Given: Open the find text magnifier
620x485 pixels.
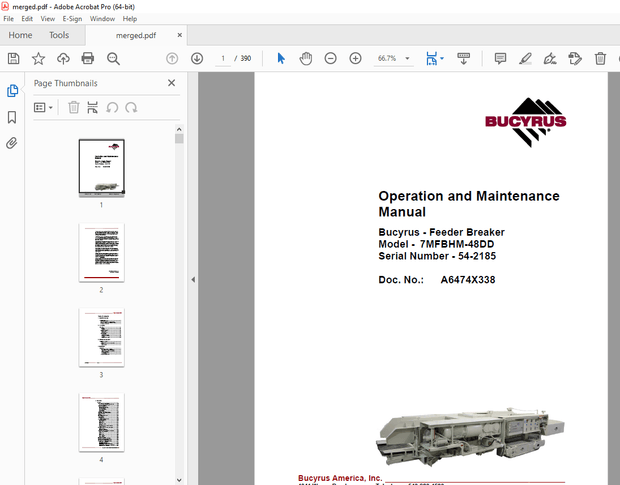Looking at the screenshot, I should pyautogui.click(x=113, y=59).
